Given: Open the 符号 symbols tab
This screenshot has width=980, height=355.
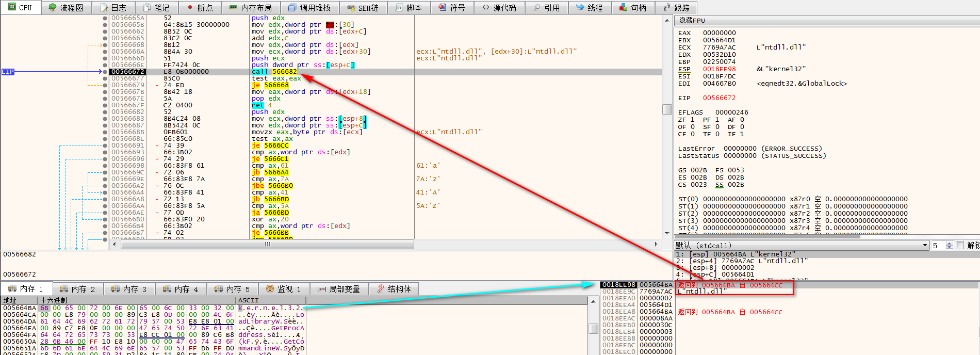Looking at the screenshot, I should 451,8.
